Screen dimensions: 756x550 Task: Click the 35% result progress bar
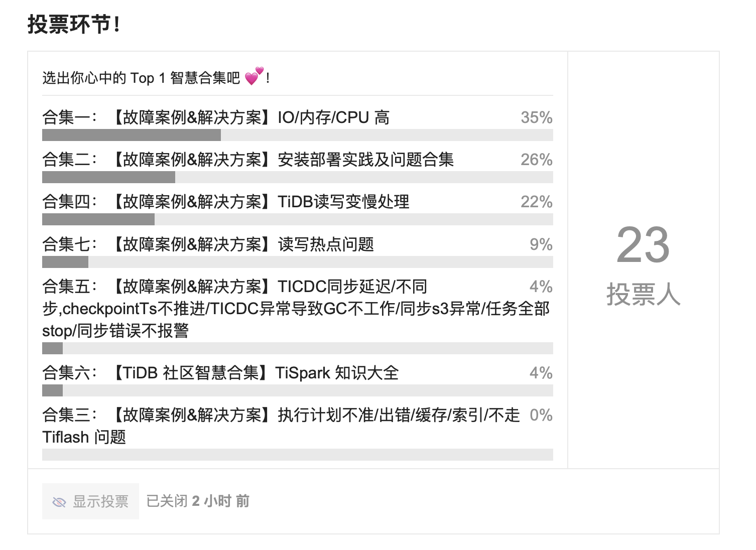pos(297,135)
